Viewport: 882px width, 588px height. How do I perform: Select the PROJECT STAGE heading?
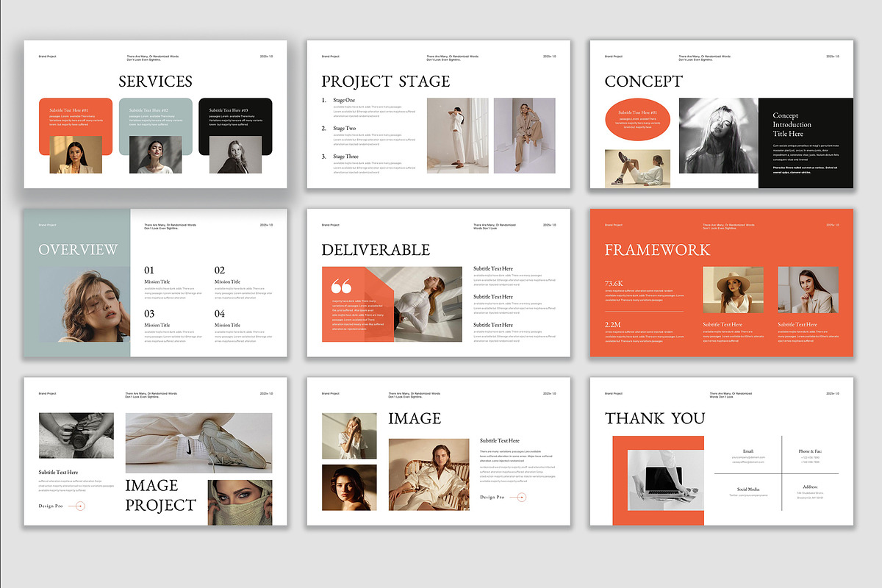click(386, 81)
